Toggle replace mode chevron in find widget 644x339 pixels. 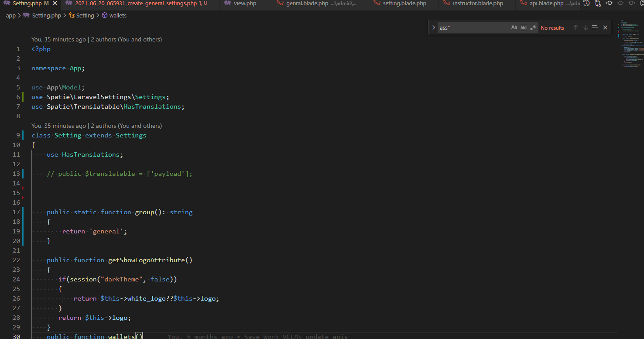434,27
